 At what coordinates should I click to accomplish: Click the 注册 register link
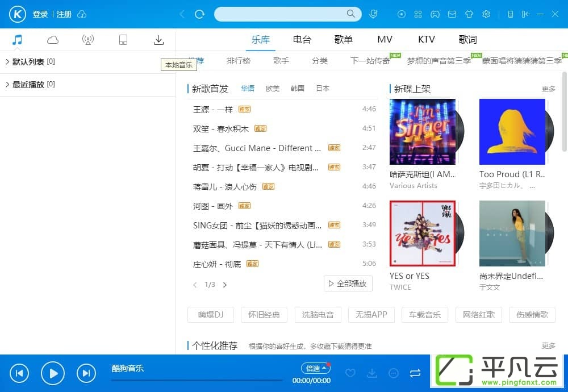tap(64, 15)
